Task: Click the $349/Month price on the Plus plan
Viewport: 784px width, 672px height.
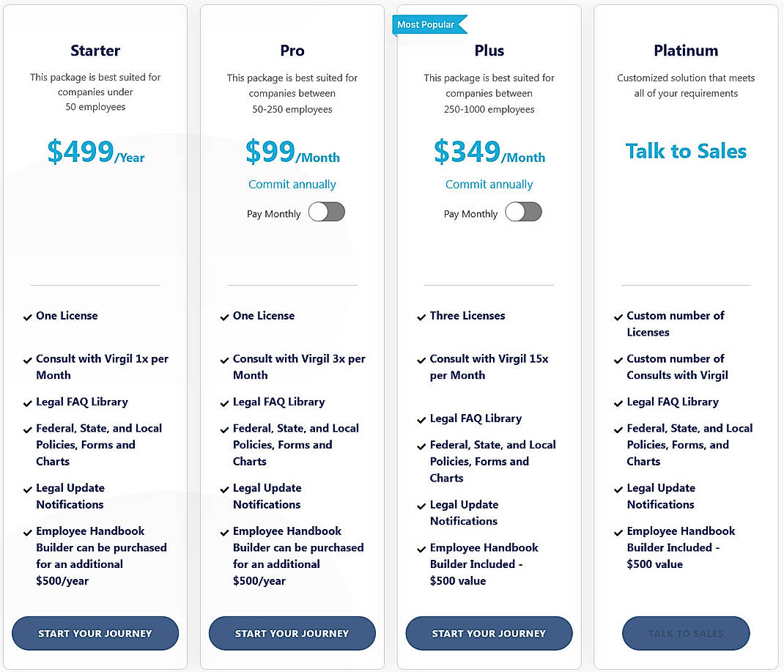Action: [x=489, y=152]
